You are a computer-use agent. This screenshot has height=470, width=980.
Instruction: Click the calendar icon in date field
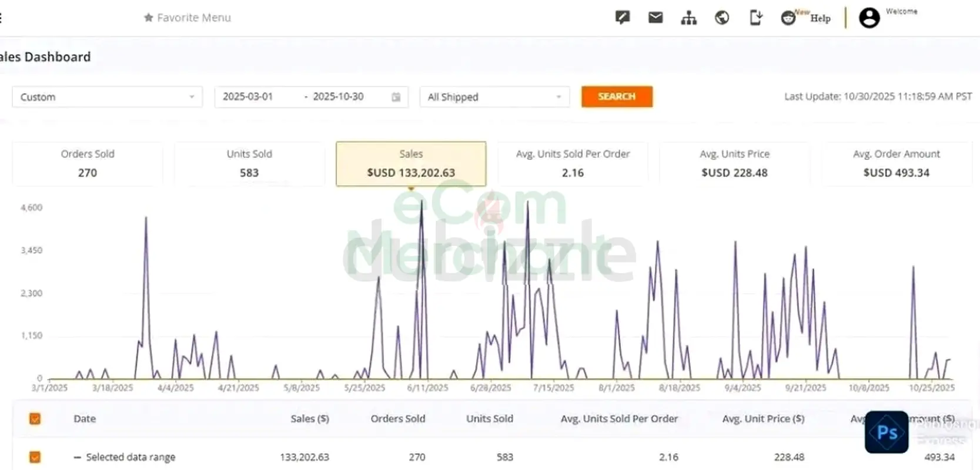pyautogui.click(x=396, y=97)
